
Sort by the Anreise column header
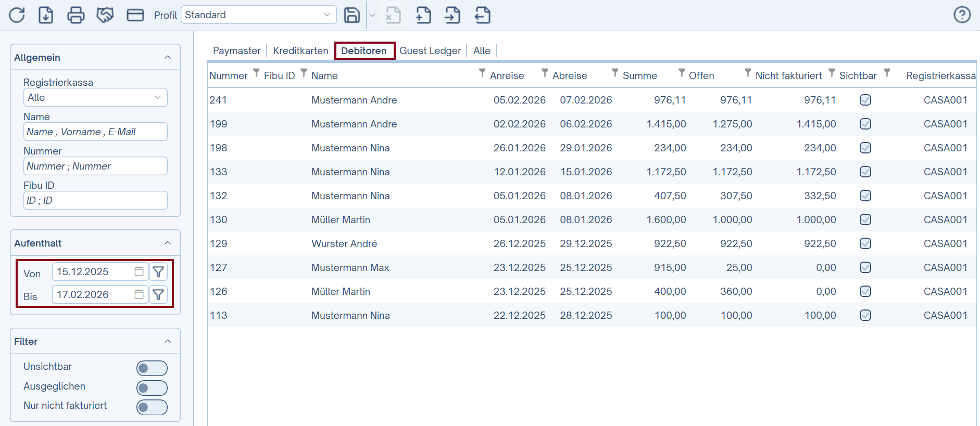507,75
